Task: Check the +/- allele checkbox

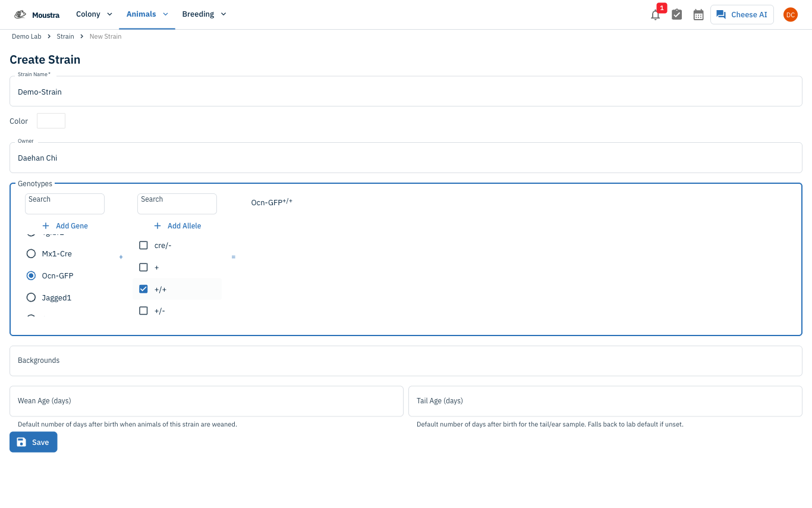Action: [x=143, y=311]
